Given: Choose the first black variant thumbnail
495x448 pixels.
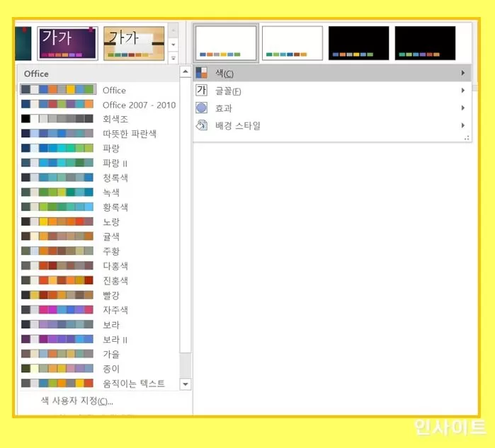Looking at the screenshot, I should point(358,43).
